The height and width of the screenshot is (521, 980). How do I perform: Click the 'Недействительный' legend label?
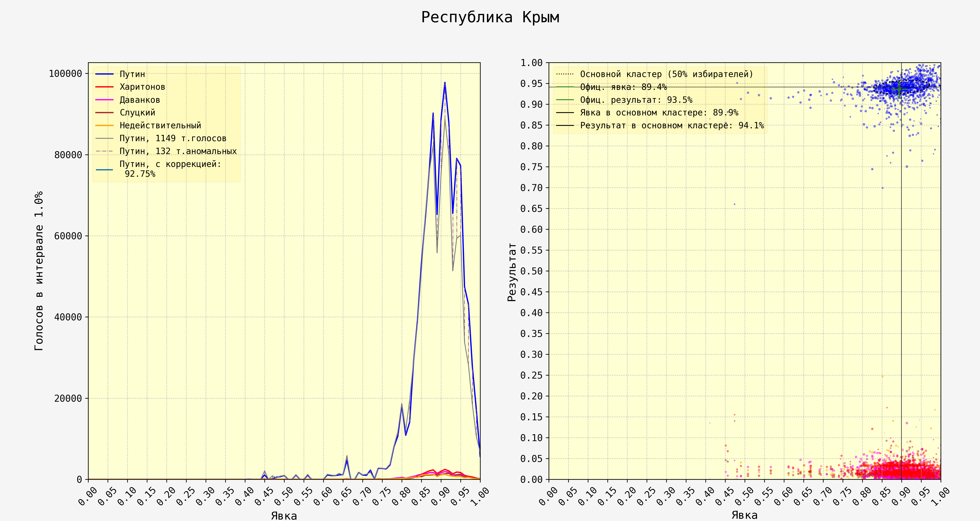pyautogui.click(x=160, y=125)
